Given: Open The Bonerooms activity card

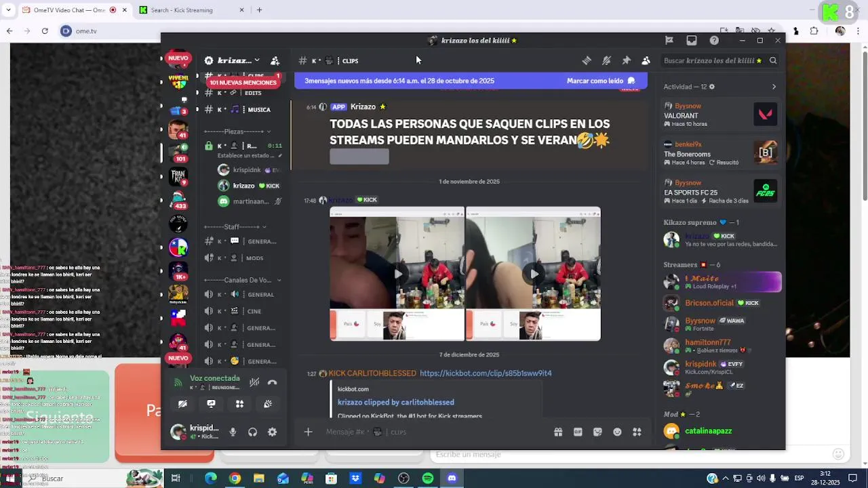Looking at the screenshot, I should coord(722,153).
